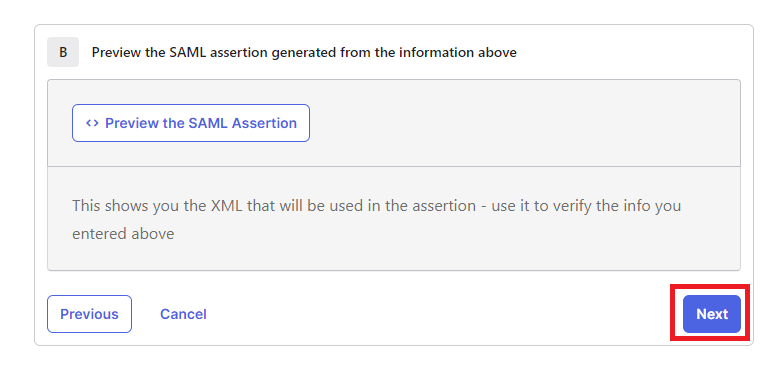Click the code brackets icon on preview button
The width and height of the screenshot is (783, 365).
(x=92, y=123)
